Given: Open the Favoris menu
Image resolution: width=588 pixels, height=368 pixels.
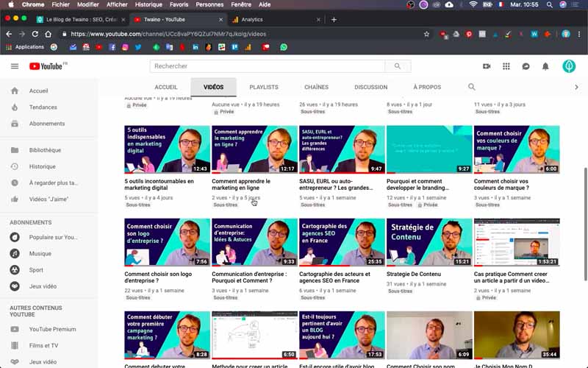Looking at the screenshot, I should pos(179,4).
